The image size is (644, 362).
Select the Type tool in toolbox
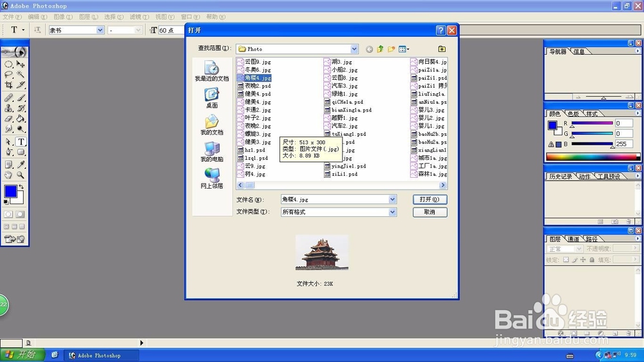tap(21, 142)
